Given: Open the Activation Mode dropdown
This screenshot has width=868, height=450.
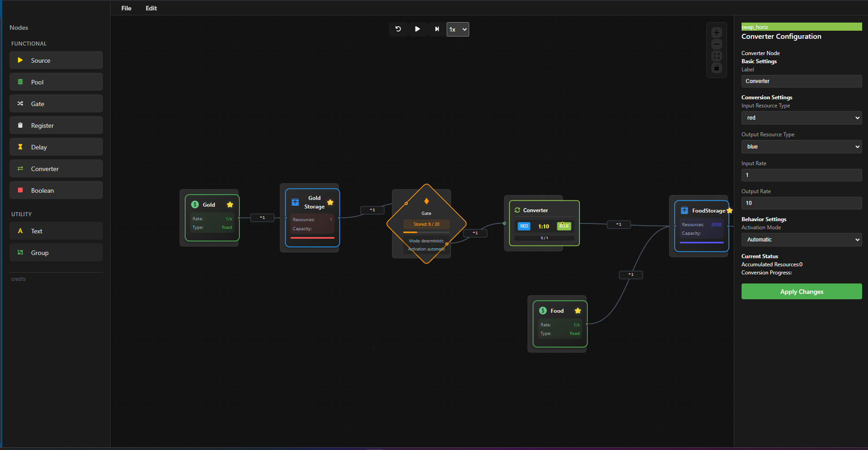Looking at the screenshot, I should tap(801, 240).
